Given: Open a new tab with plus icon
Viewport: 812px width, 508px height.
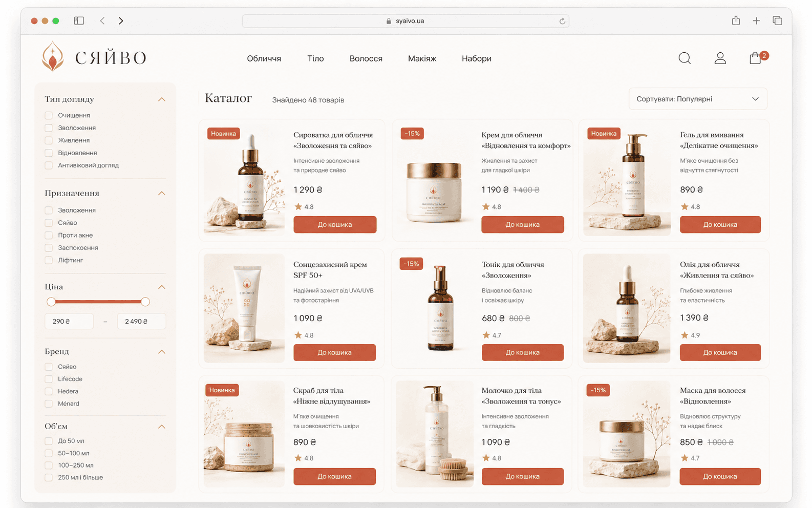Looking at the screenshot, I should point(756,20).
